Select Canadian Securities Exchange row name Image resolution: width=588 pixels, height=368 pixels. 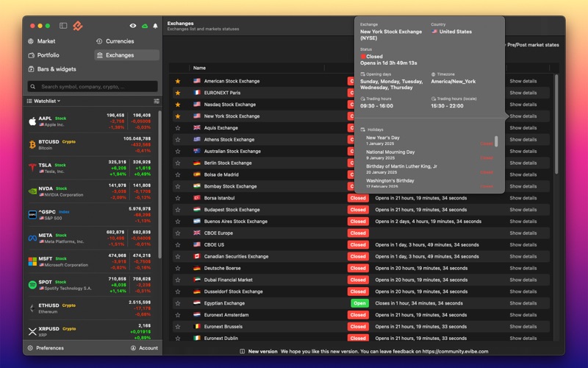[x=236, y=256]
